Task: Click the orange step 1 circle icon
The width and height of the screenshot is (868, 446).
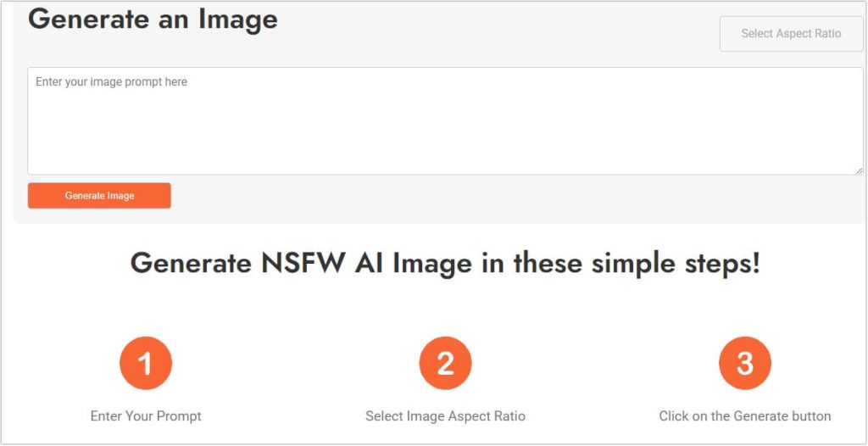Action: (x=146, y=364)
